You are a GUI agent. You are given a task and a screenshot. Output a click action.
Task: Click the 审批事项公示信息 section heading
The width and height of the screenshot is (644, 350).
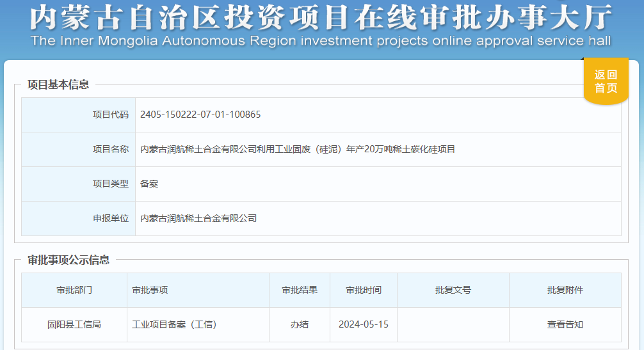click(68, 260)
